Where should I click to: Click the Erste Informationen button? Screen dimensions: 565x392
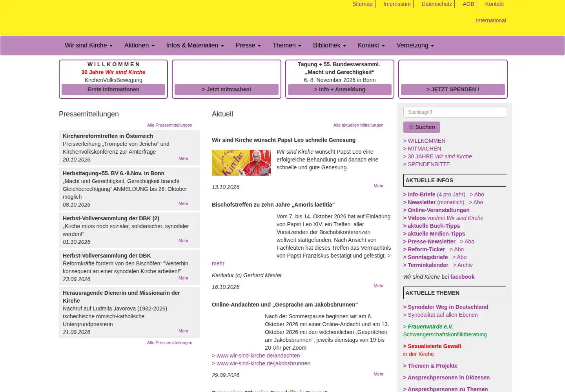click(x=113, y=89)
